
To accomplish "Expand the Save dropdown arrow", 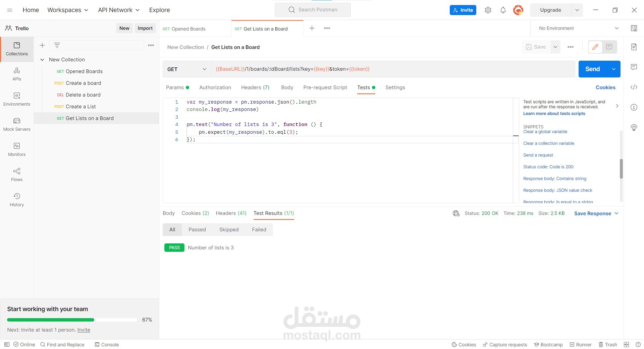I will [555, 47].
